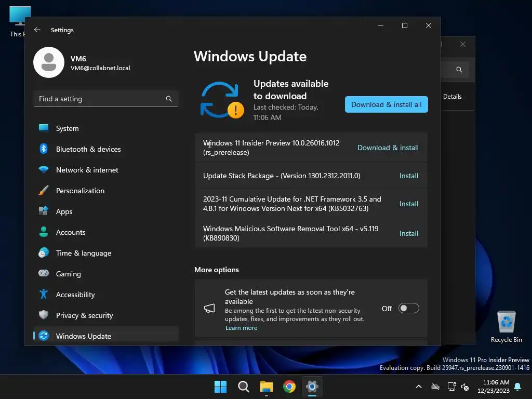Click the Personalization paintbrush icon
Screen dimensions: 532x399
[44, 190]
